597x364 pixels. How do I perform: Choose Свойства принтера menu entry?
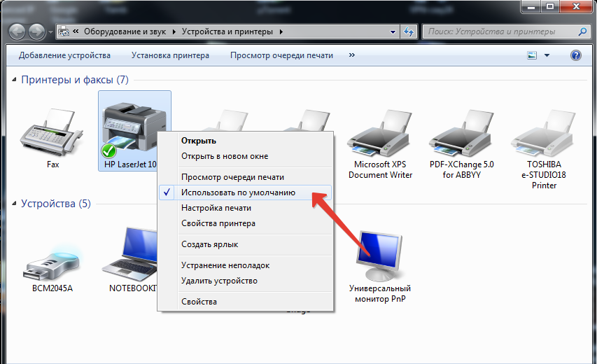(x=245, y=223)
